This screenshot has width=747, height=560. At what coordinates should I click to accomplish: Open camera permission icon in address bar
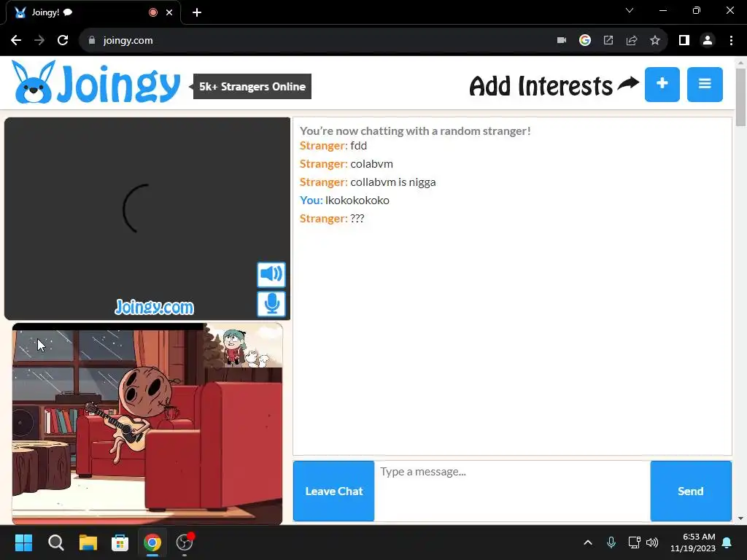(x=562, y=41)
